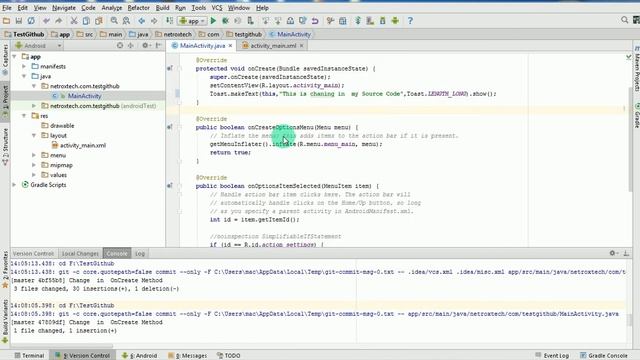The height and width of the screenshot is (360, 640).
Task: Click the Copy icon in toolbar
Action: 86,21
